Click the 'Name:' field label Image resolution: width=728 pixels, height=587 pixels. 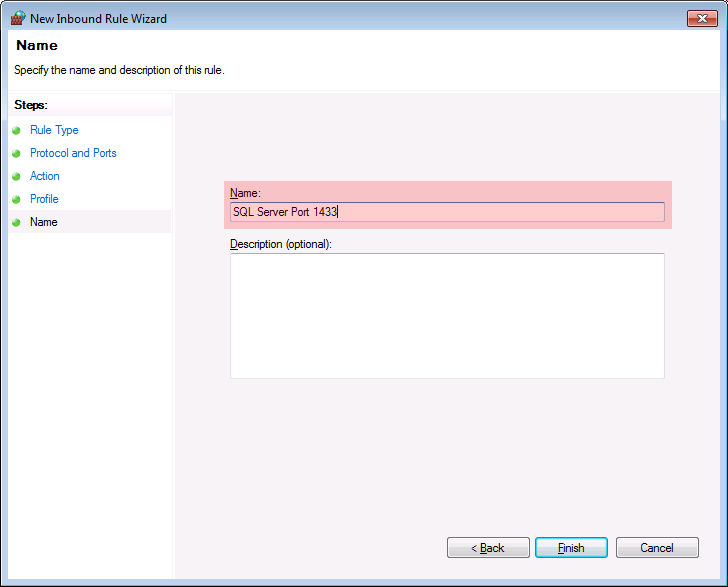point(245,193)
